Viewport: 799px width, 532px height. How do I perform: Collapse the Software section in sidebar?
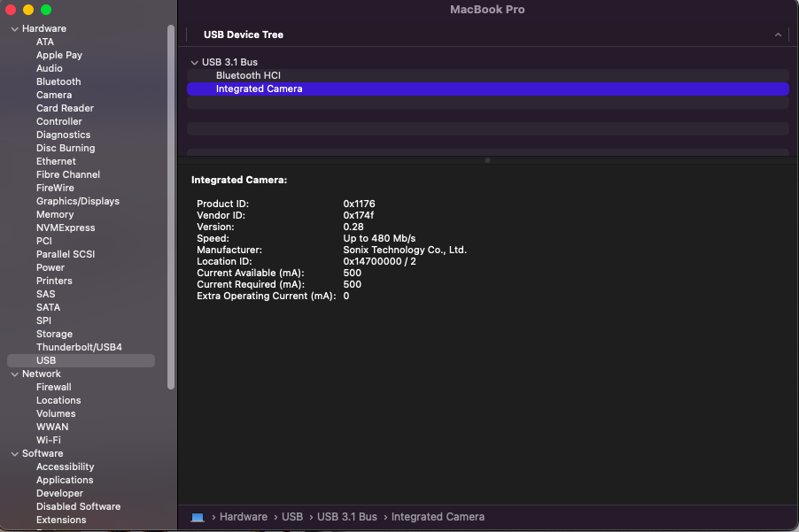[14, 454]
